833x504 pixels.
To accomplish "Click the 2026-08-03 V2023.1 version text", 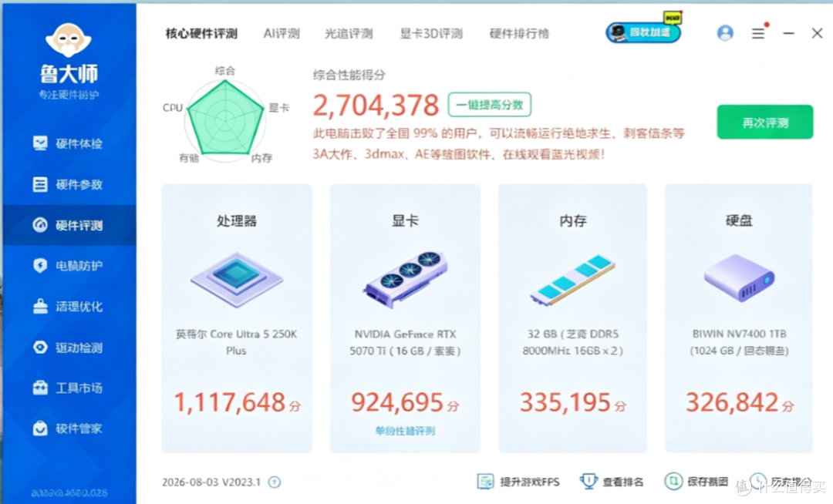I will click(211, 482).
